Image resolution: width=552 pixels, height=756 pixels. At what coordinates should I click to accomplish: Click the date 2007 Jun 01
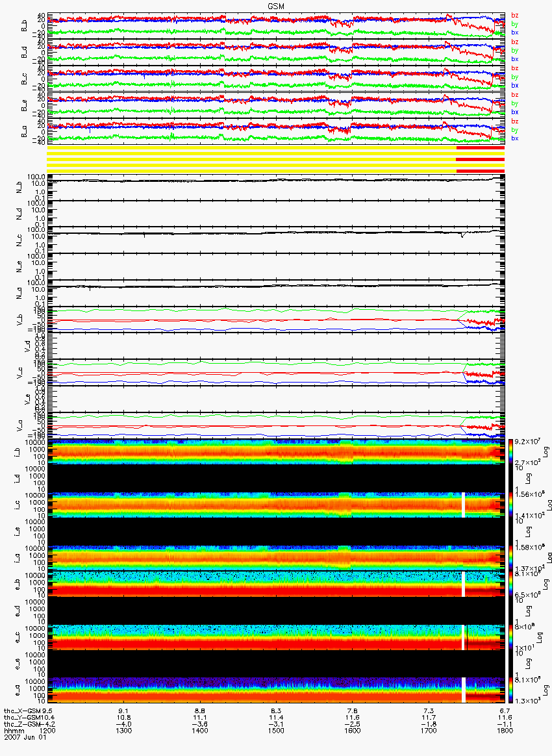tap(25, 737)
